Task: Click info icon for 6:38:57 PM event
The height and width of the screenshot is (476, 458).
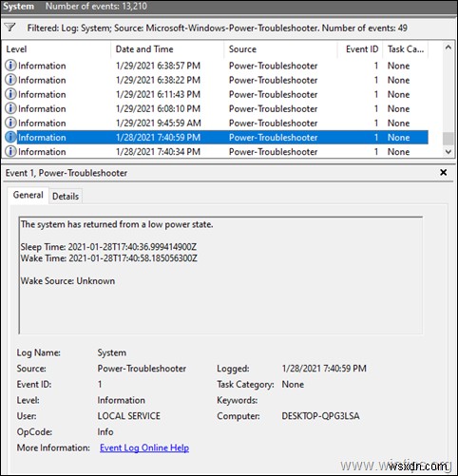Action: tap(10, 66)
